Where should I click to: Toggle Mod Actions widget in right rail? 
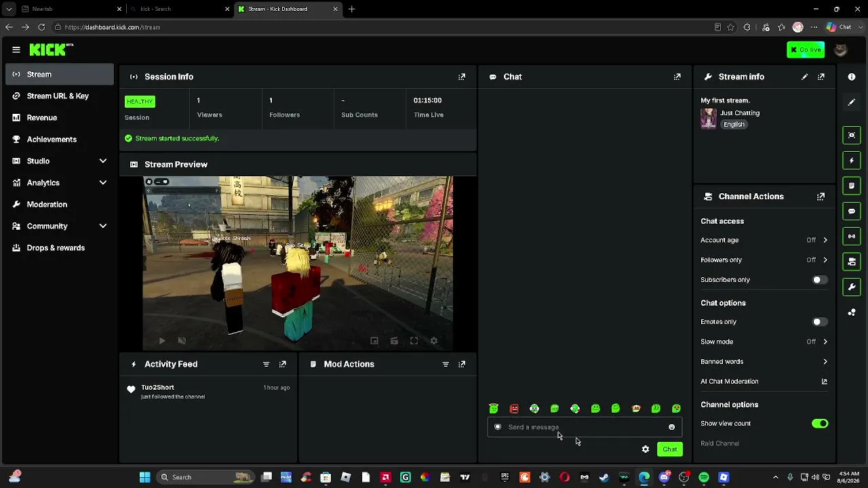pos(852,186)
